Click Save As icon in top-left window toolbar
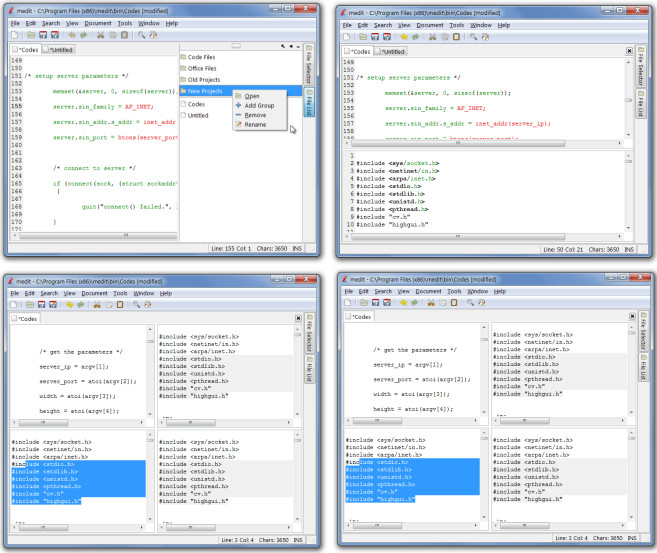 pos(55,35)
